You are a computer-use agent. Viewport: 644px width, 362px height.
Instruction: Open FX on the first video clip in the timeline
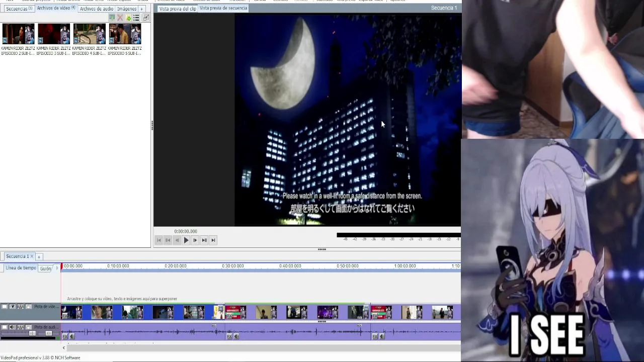point(65,316)
